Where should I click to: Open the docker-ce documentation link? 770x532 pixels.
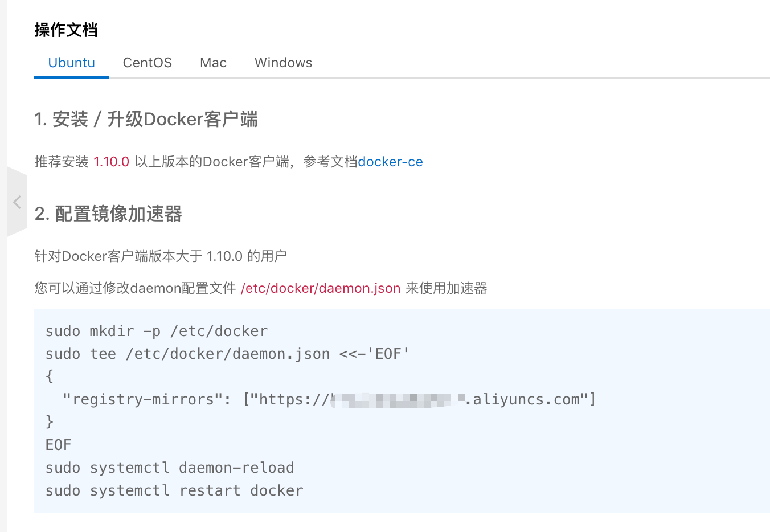(390, 162)
